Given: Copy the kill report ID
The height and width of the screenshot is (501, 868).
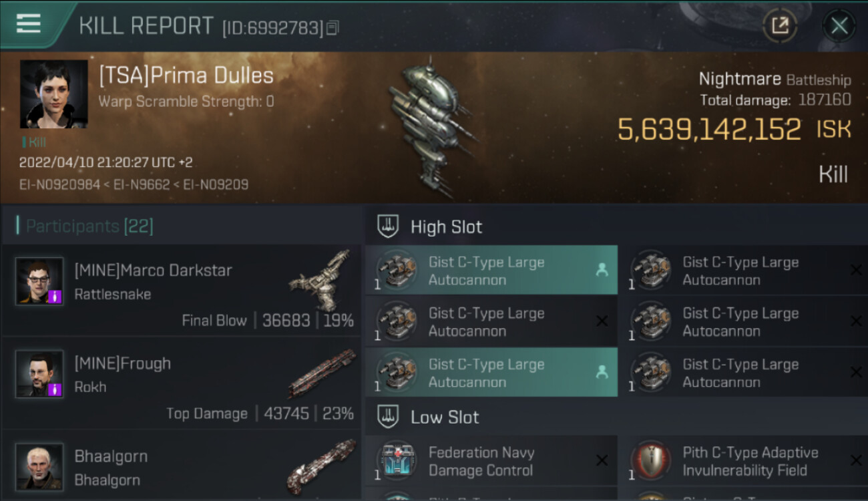Looking at the screenshot, I should coord(333,27).
